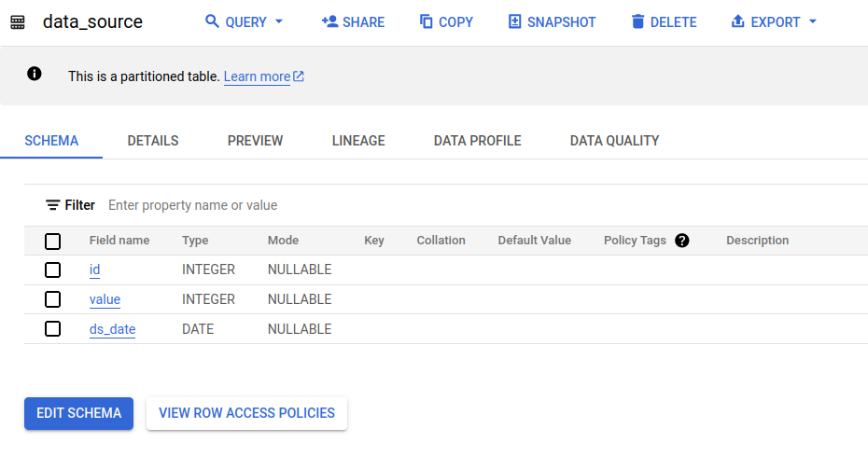Click the Mode column header
Image resolution: width=868 pixels, height=470 pixels.
283,241
